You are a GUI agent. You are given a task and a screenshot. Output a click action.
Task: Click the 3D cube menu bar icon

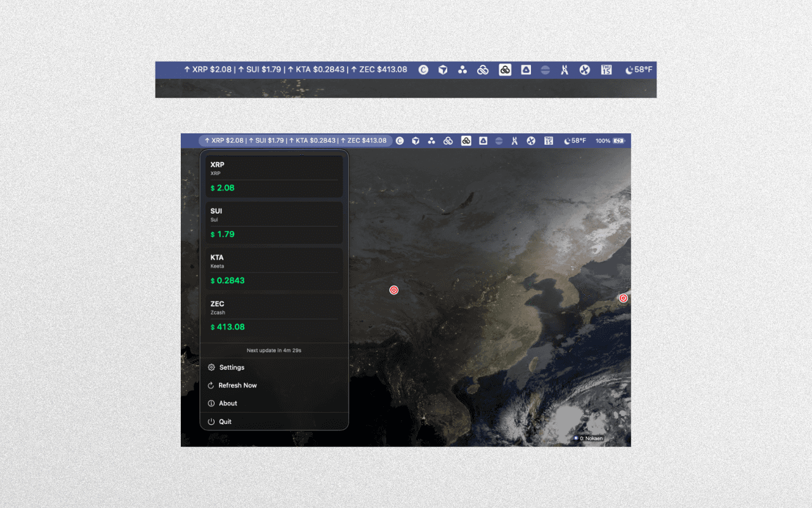(416, 140)
